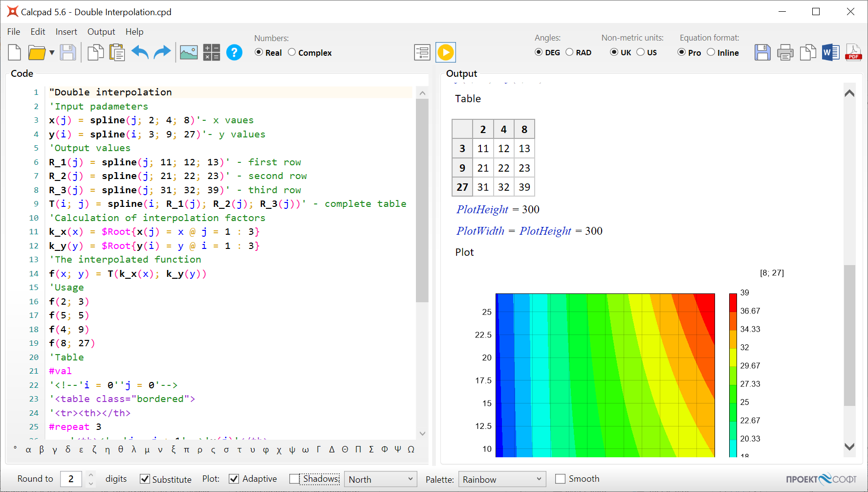The image size is (868, 492).
Task: Print the output
Action: point(785,52)
